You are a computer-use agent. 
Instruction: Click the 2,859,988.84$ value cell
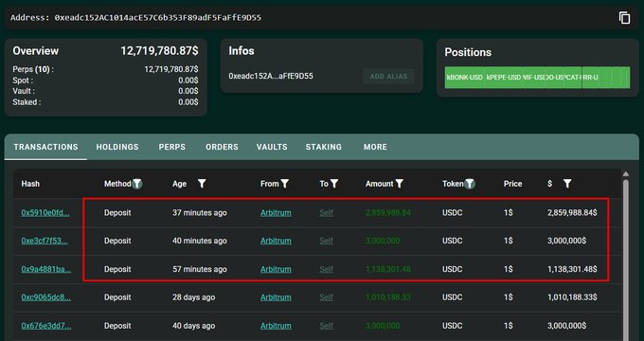572,213
